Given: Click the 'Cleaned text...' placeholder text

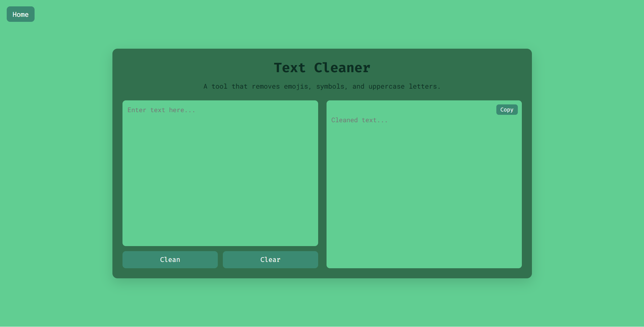Looking at the screenshot, I should click(359, 120).
